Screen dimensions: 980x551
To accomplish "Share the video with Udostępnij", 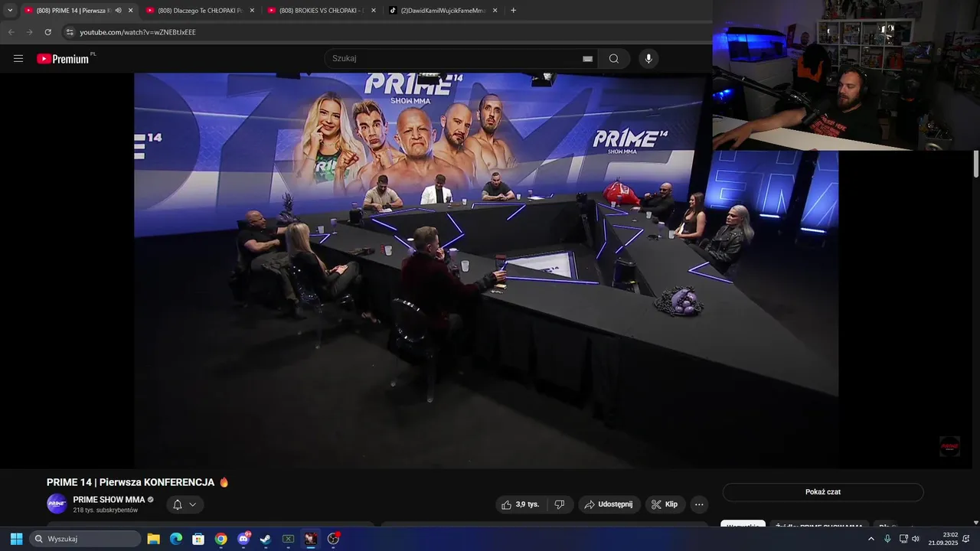I will pyautogui.click(x=609, y=504).
